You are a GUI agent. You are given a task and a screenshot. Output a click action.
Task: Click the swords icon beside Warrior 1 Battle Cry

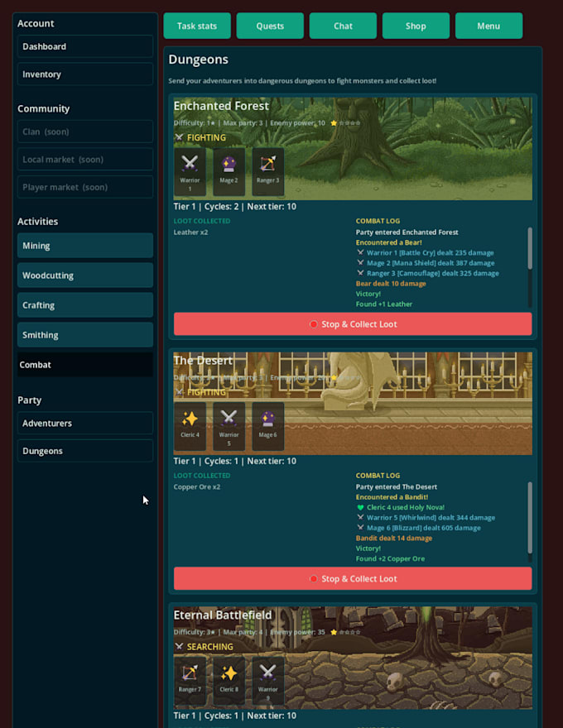point(360,252)
